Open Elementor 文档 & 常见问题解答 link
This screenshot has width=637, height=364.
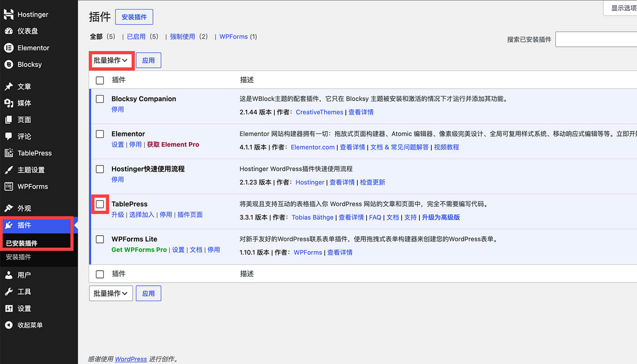point(399,147)
